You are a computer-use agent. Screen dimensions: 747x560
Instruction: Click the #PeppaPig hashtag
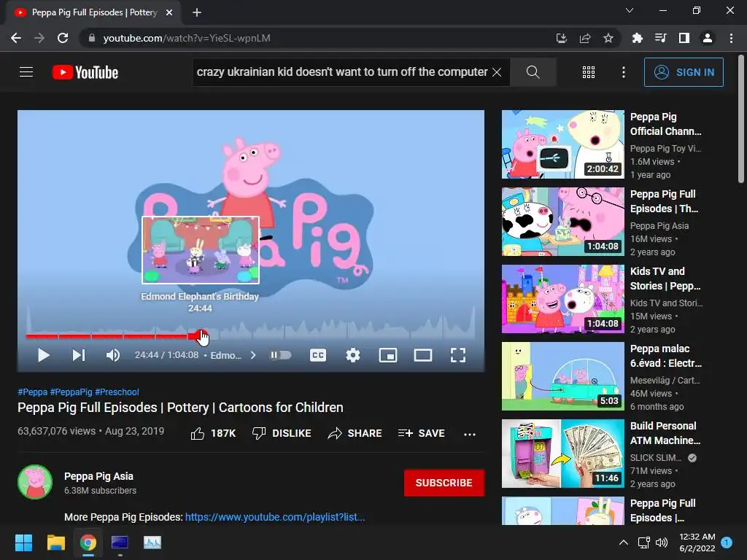[71, 392]
